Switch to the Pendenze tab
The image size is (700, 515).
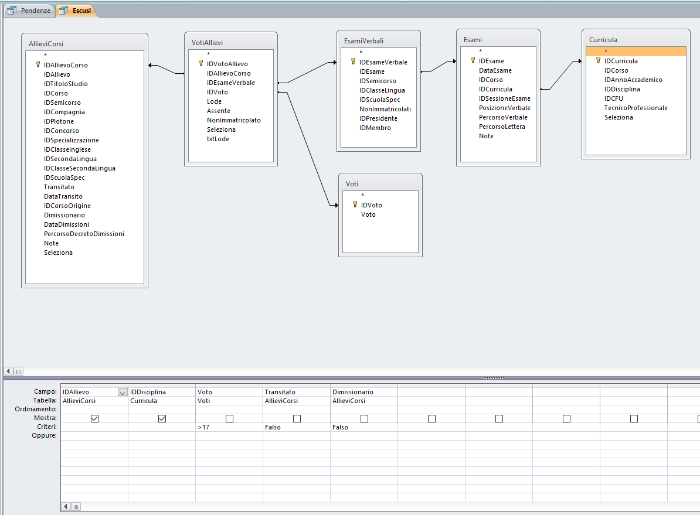(x=30, y=9)
